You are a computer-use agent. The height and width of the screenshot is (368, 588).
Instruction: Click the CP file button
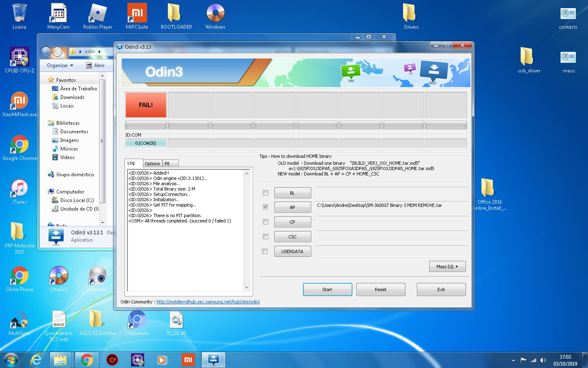click(x=292, y=222)
